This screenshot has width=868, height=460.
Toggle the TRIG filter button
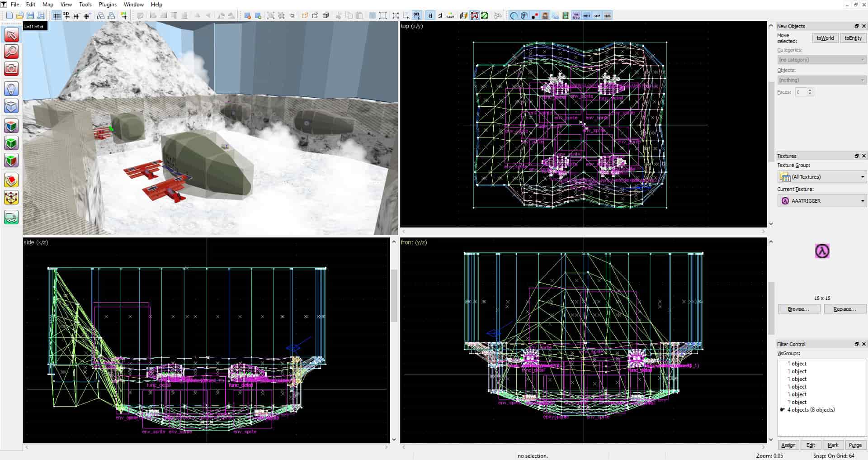coord(608,16)
